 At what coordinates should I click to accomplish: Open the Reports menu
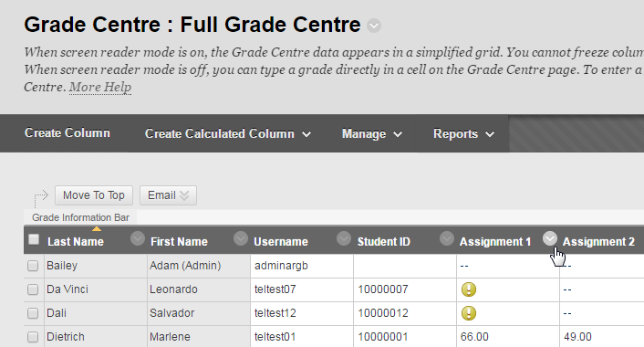coord(463,133)
